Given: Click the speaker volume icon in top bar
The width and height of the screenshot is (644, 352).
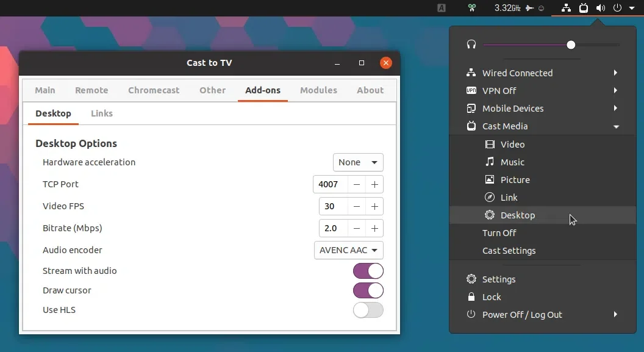Looking at the screenshot, I should (x=601, y=8).
